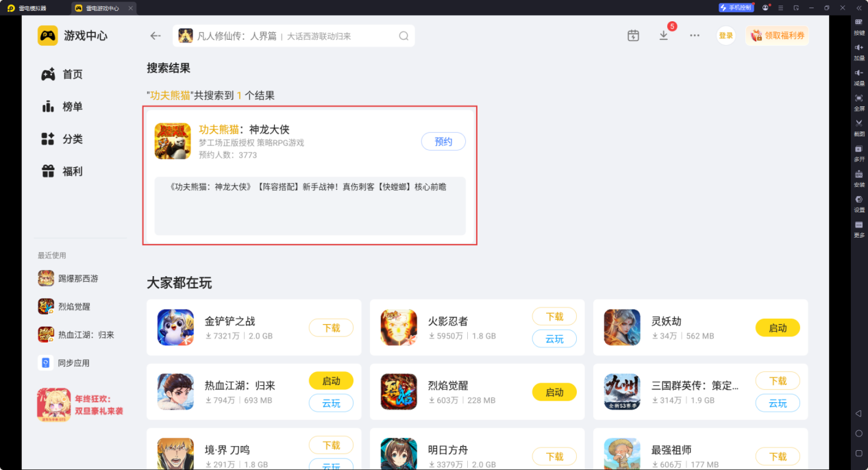Open the three-dot more options icon
Image resolution: width=868 pixels, height=470 pixels.
tap(695, 36)
